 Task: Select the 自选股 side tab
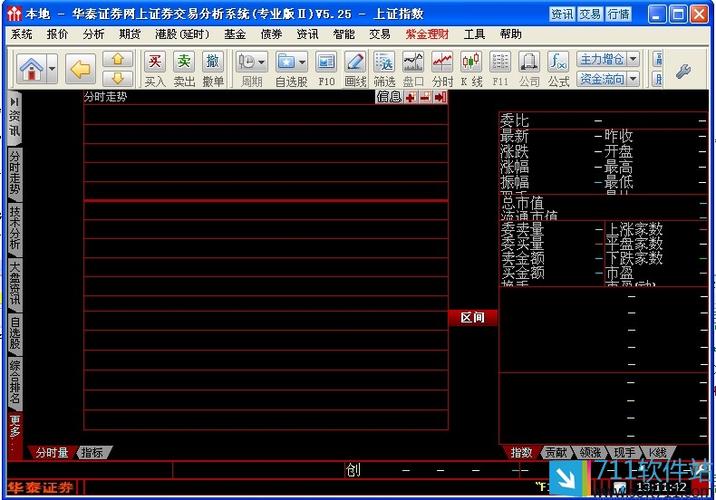[x=15, y=333]
